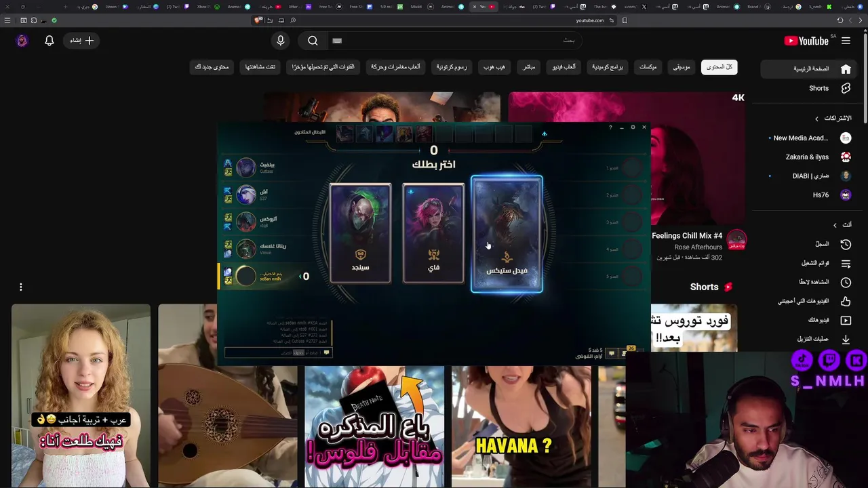Click the إنشاء create button
The height and width of the screenshot is (488, 868).
[81, 41]
